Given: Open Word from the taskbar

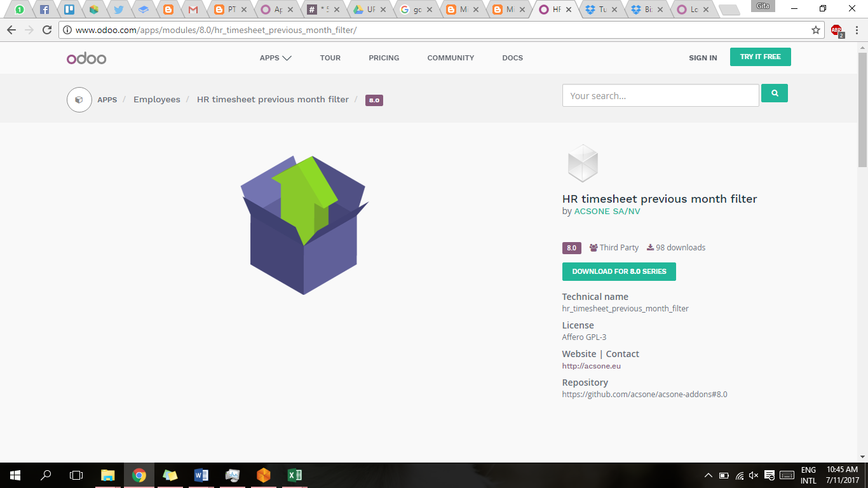Looking at the screenshot, I should pos(201,475).
